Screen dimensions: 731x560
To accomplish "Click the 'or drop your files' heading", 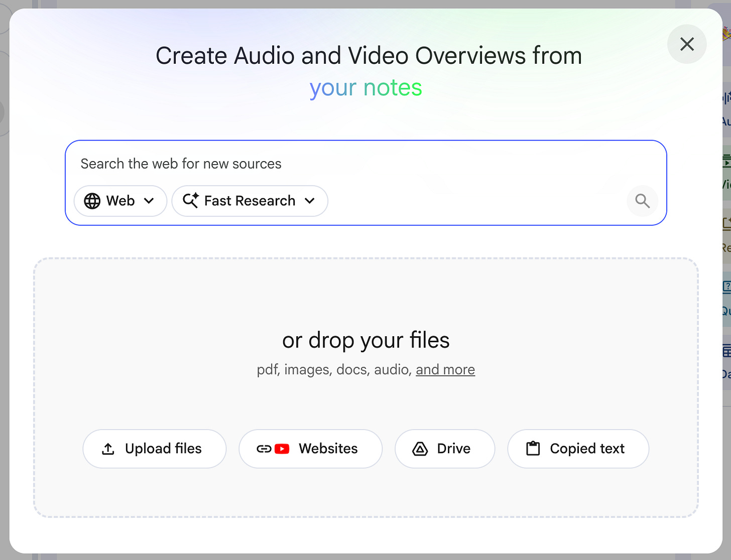I will pyautogui.click(x=366, y=340).
